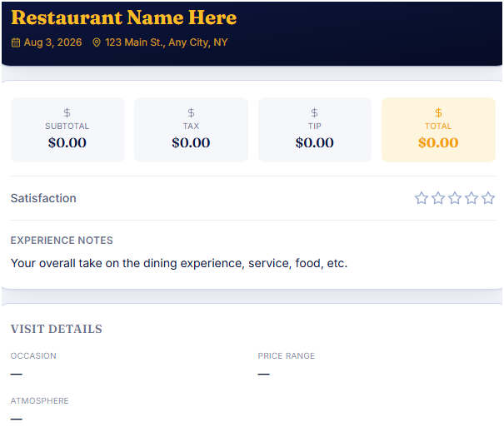
Task: Give a four star satisfaction rating
Action: pyautogui.click(x=472, y=198)
